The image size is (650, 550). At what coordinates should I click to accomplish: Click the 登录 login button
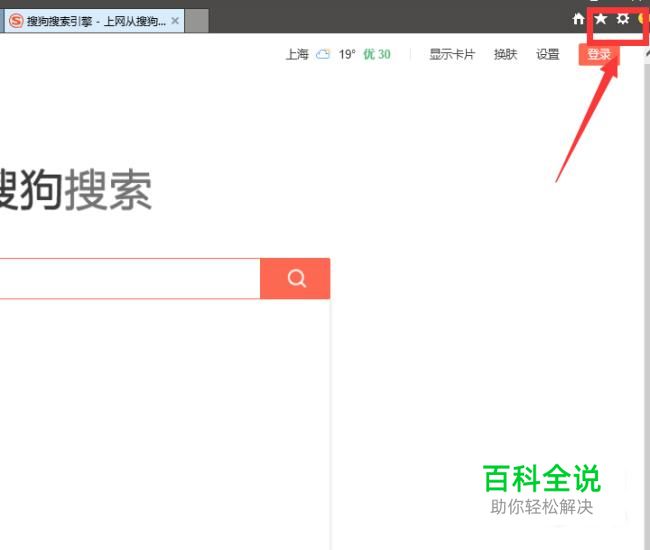(599, 54)
